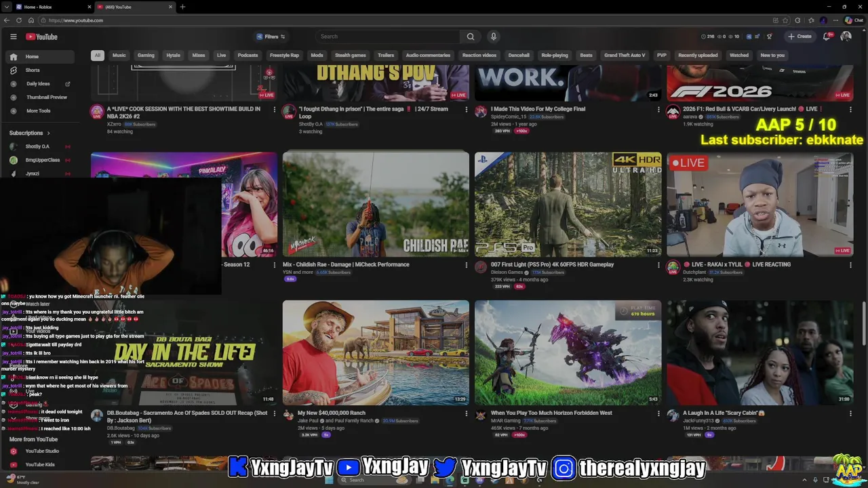The height and width of the screenshot is (488, 868).
Task: Select the Gaming filter chip
Action: 146,56
